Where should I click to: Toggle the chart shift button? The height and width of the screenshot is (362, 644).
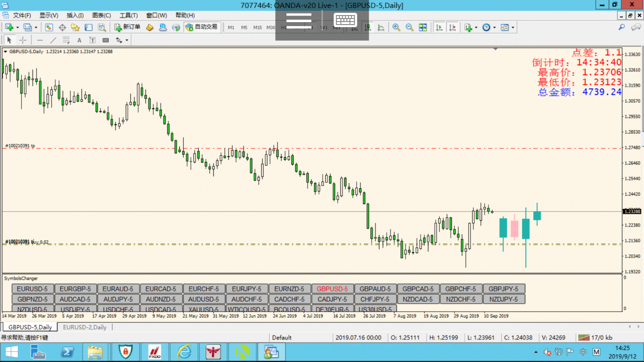[x=453, y=27]
